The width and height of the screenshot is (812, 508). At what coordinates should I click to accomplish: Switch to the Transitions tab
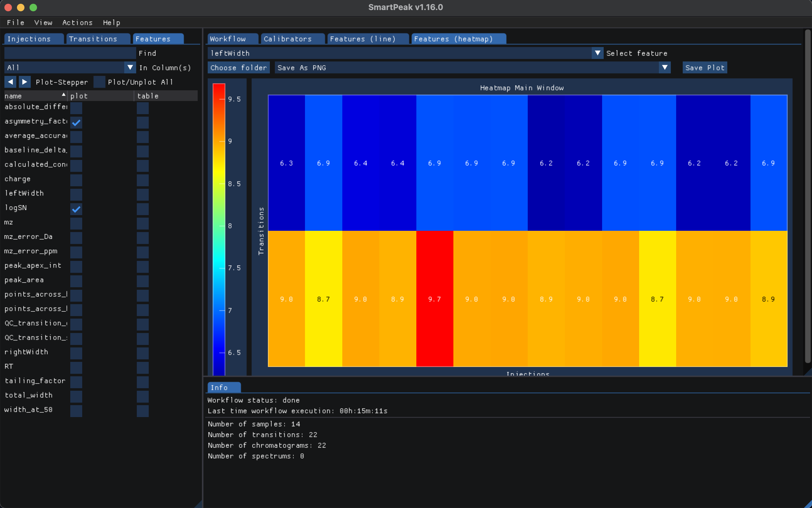(x=98, y=39)
